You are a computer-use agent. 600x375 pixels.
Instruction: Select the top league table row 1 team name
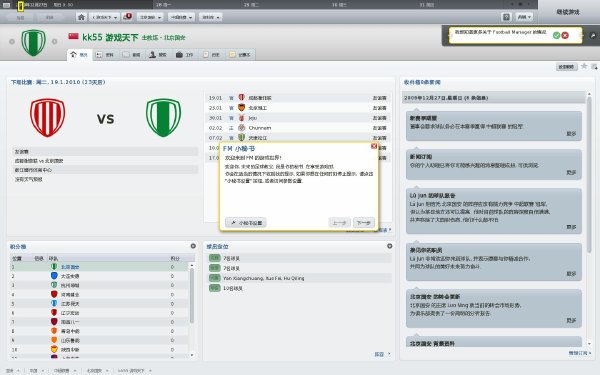[x=70, y=267]
